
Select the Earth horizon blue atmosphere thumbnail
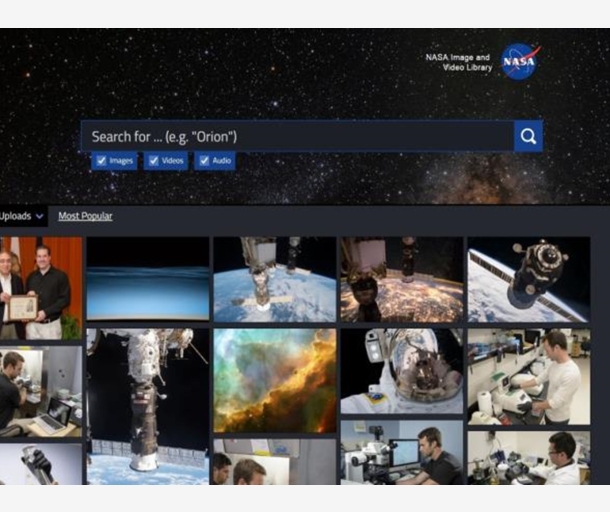(147, 279)
